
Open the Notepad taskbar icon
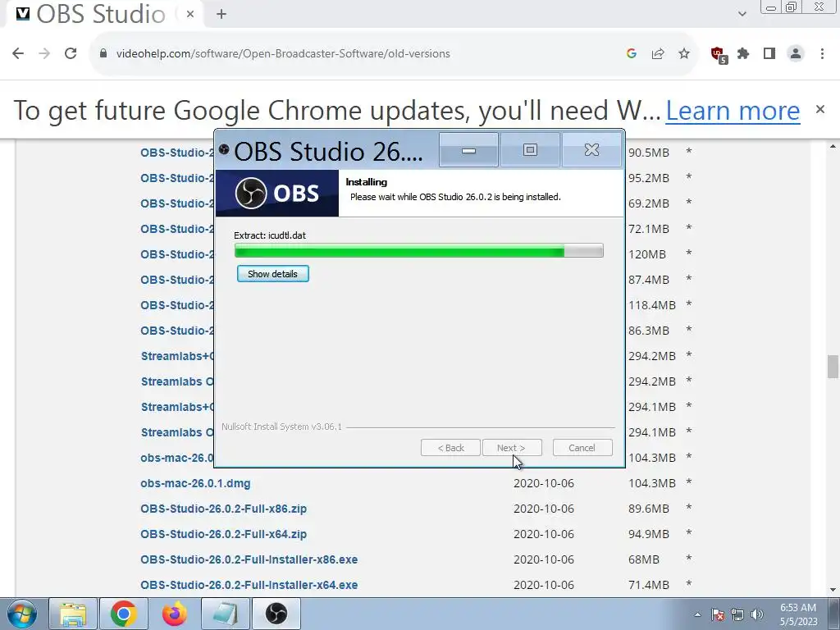[x=226, y=614]
